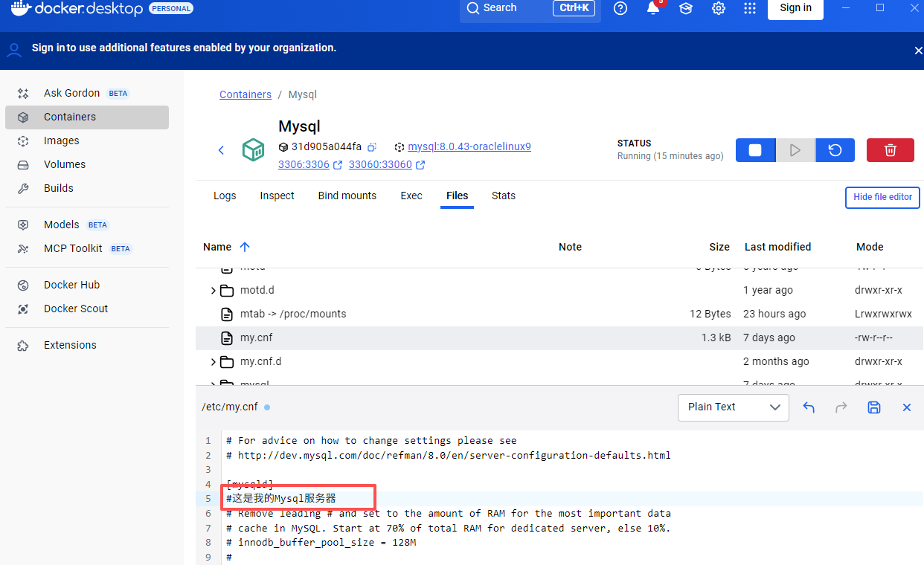Open the notifications bell

click(653, 8)
